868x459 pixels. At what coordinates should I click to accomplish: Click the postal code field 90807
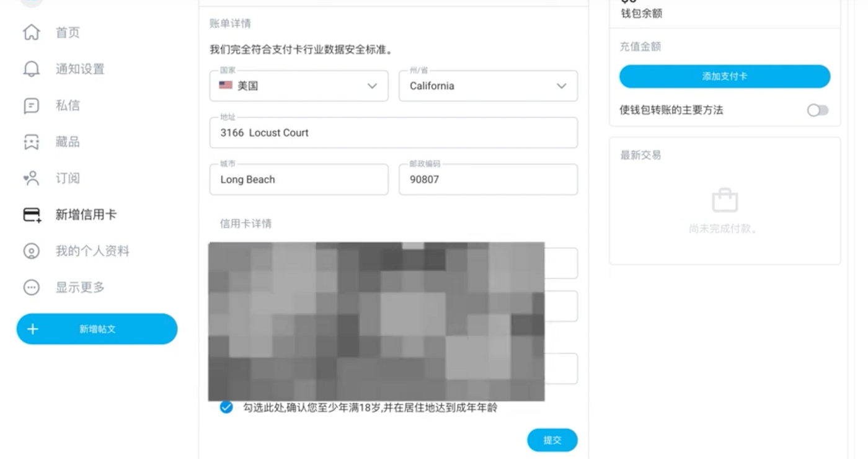488,179
